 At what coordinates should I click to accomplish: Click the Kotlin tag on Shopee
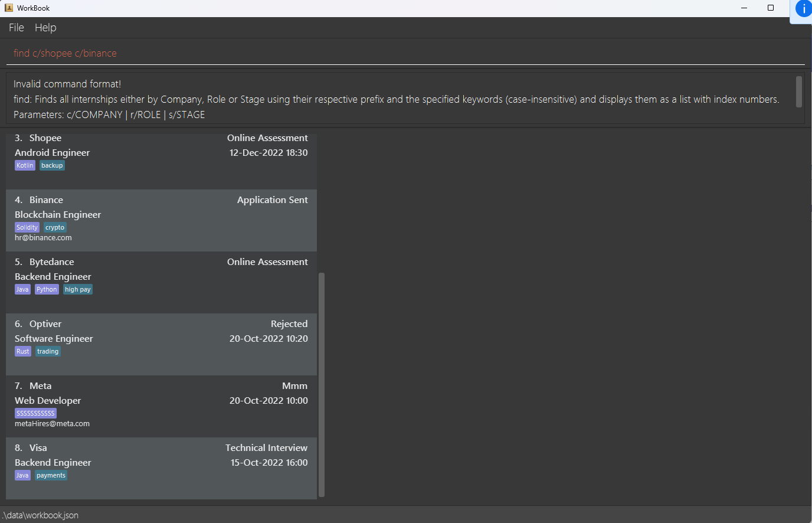click(x=25, y=165)
